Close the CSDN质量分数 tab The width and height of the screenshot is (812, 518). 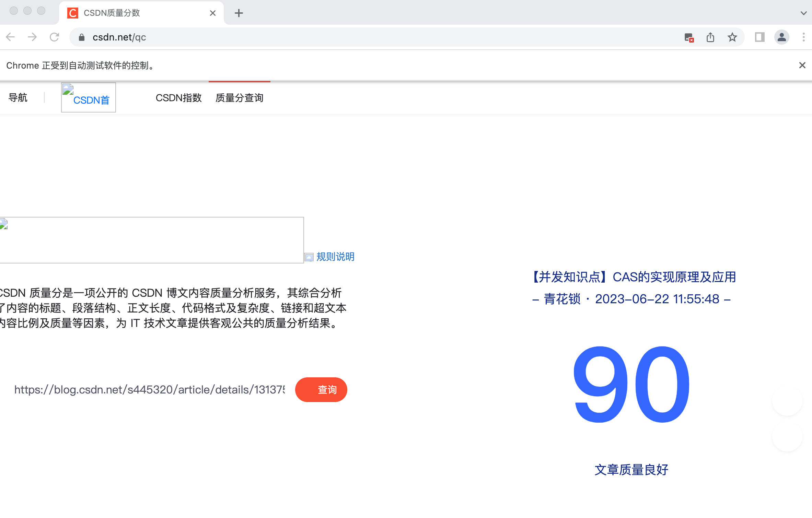click(x=213, y=13)
